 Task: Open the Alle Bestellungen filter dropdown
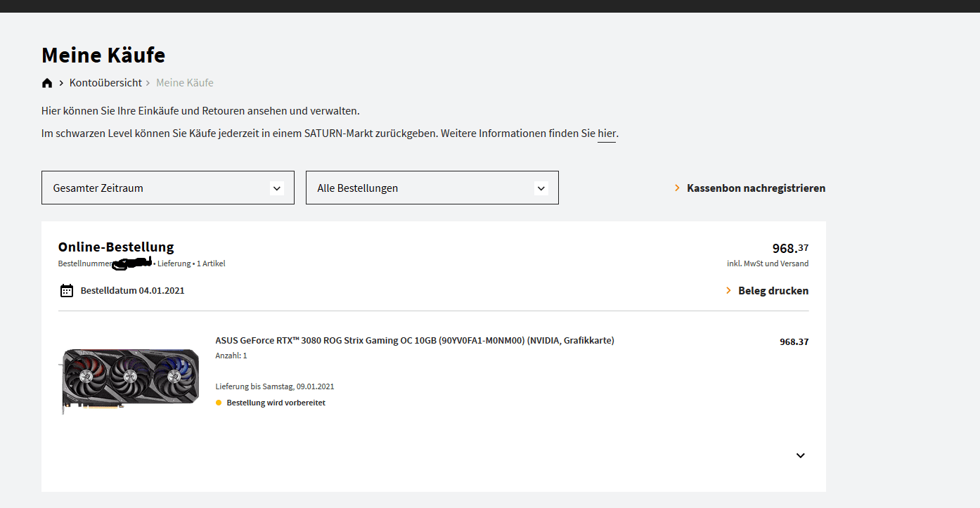point(432,188)
